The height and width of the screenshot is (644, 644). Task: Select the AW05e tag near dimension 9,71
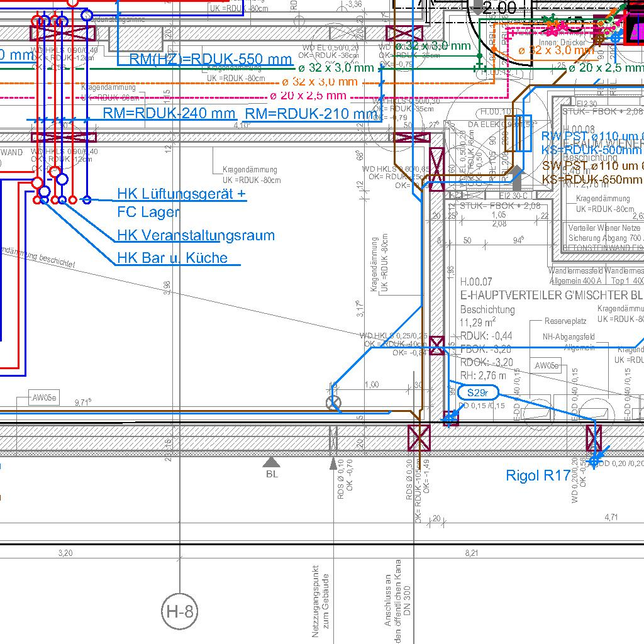pos(44,397)
